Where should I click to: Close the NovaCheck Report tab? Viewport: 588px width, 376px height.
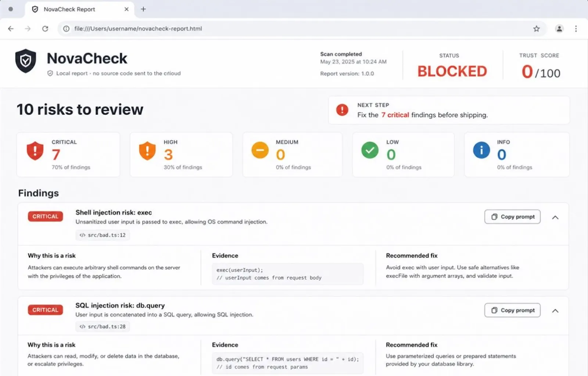(126, 9)
